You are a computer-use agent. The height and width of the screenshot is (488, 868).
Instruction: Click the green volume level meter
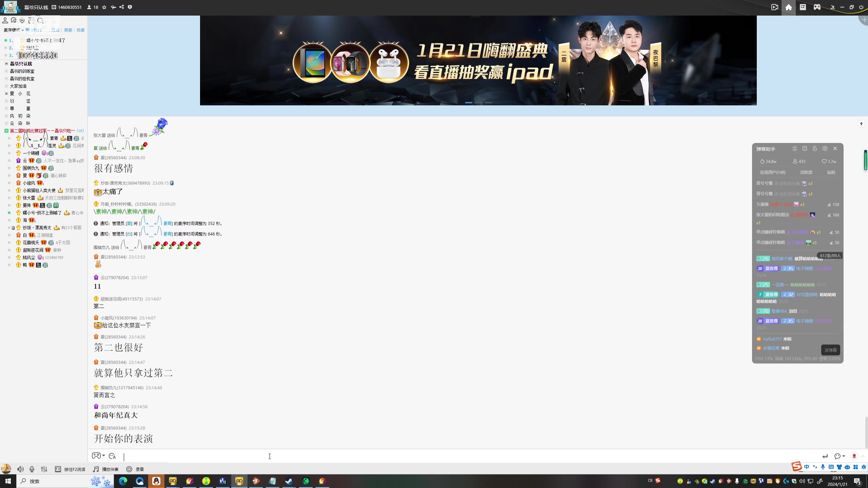click(x=865, y=160)
